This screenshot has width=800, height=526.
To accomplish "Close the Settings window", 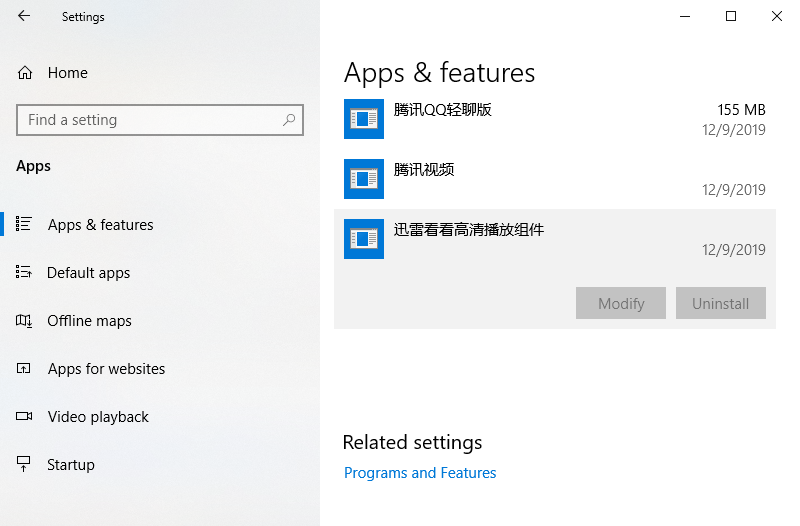I will point(777,16).
